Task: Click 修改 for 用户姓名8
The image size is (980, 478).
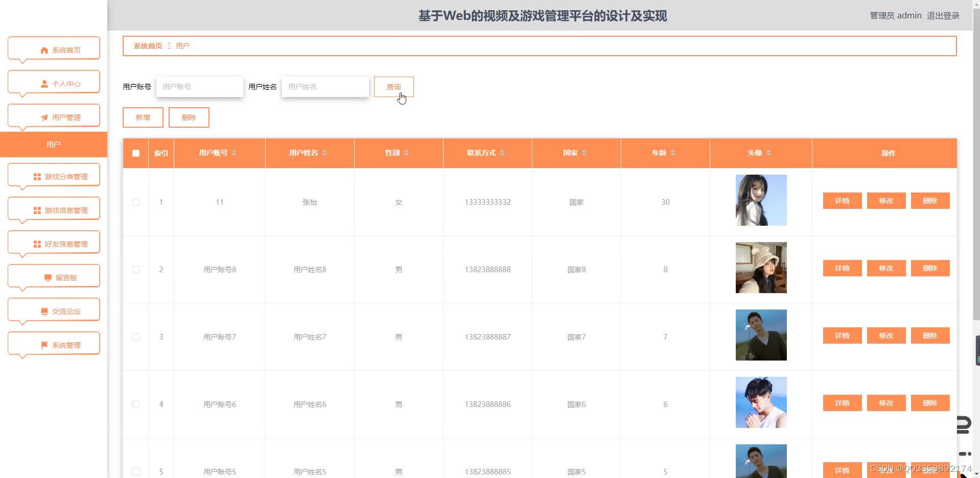Action: (x=886, y=268)
